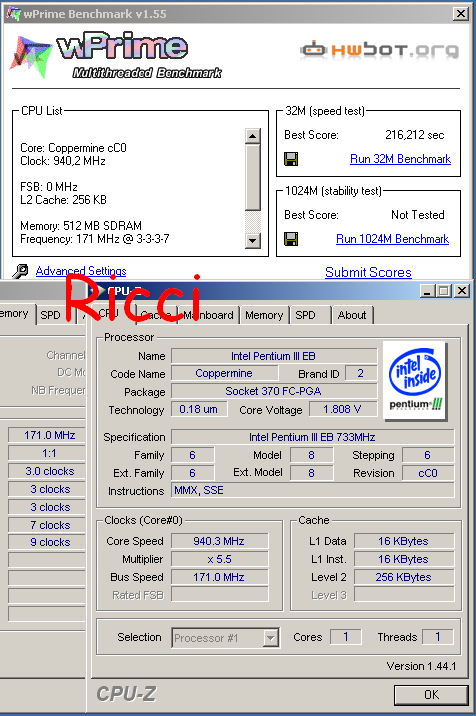Select the CPU tab in CPU-Z
The image size is (476, 716).
[110, 313]
